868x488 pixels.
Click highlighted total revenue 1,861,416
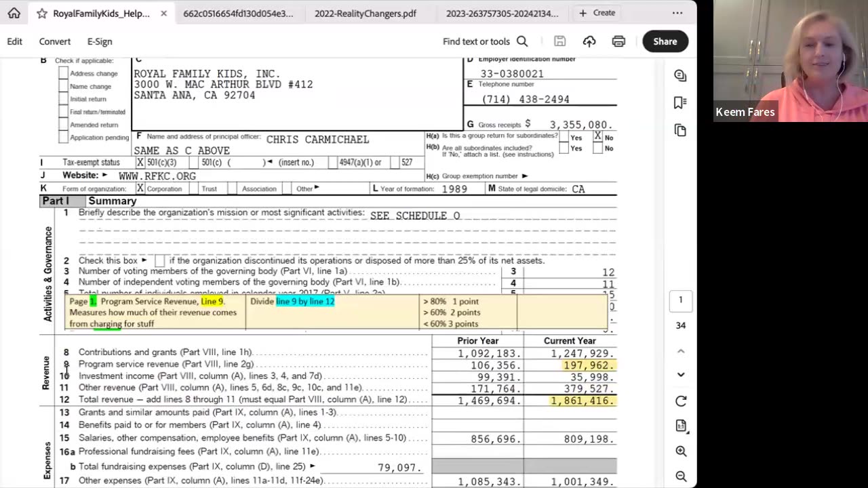click(583, 401)
